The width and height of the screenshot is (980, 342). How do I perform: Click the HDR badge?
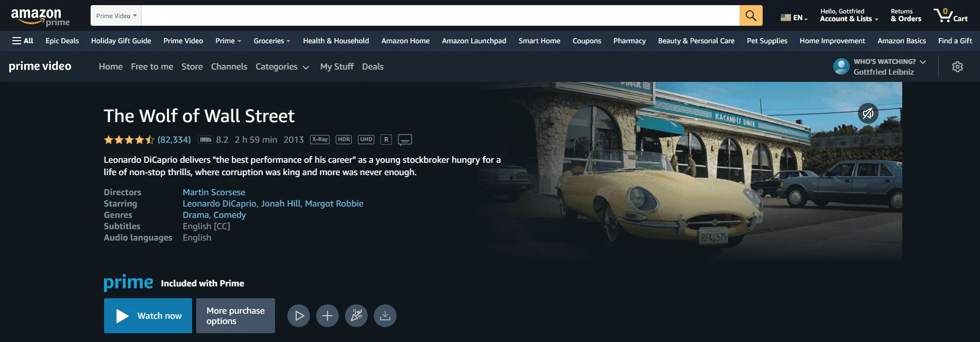pyautogui.click(x=344, y=140)
